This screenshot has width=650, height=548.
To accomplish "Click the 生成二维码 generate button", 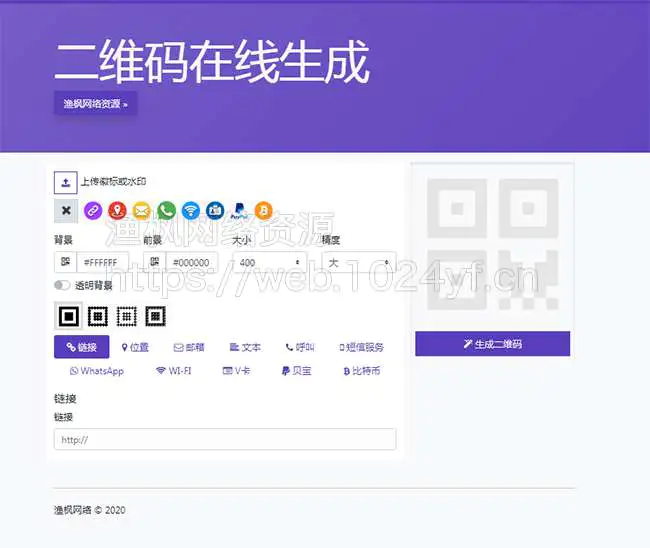I will pyautogui.click(x=492, y=344).
